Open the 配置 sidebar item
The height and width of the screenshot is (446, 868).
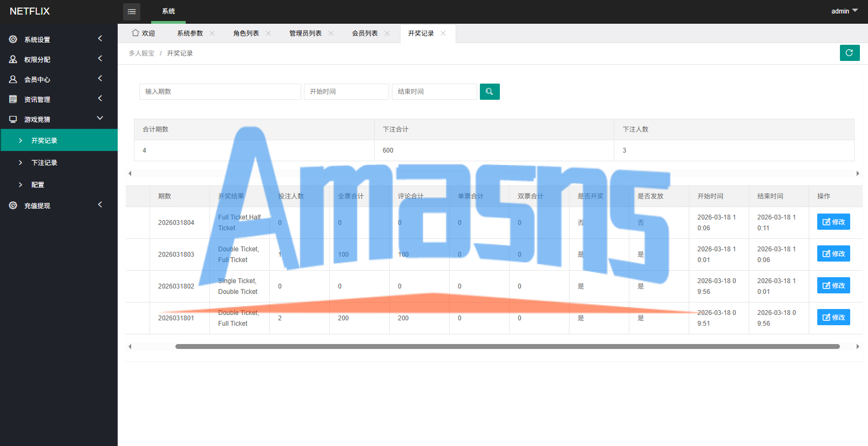(x=59, y=184)
